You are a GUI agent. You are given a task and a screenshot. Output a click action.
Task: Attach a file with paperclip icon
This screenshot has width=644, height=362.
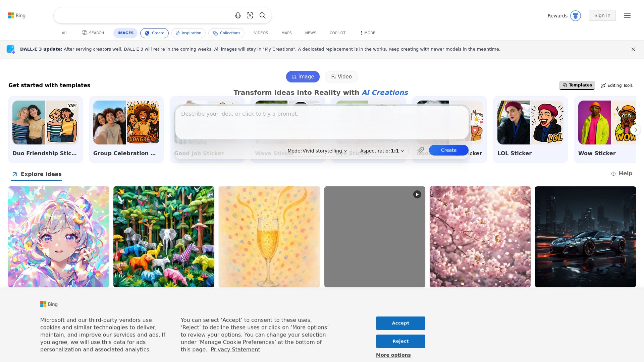pyautogui.click(x=421, y=150)
